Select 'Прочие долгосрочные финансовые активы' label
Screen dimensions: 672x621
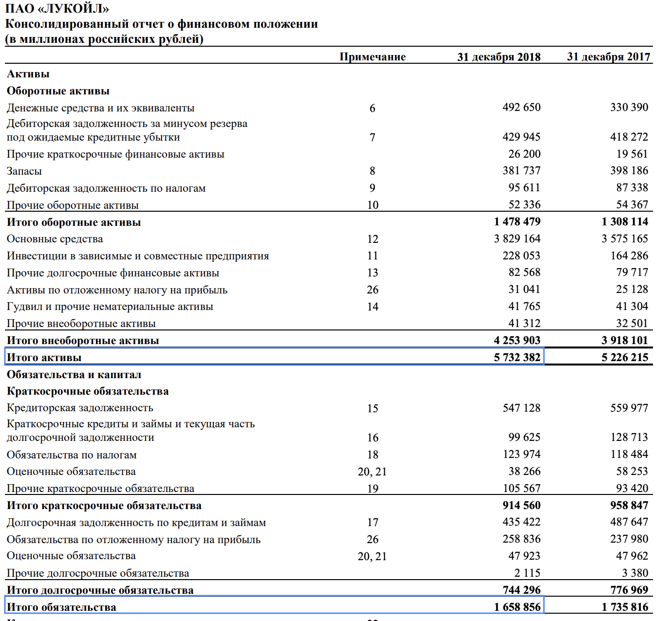[x=113, y=273]
